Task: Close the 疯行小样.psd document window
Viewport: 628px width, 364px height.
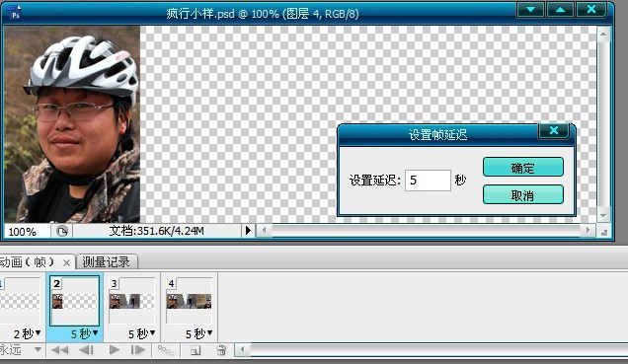Action: click(591, 10)
